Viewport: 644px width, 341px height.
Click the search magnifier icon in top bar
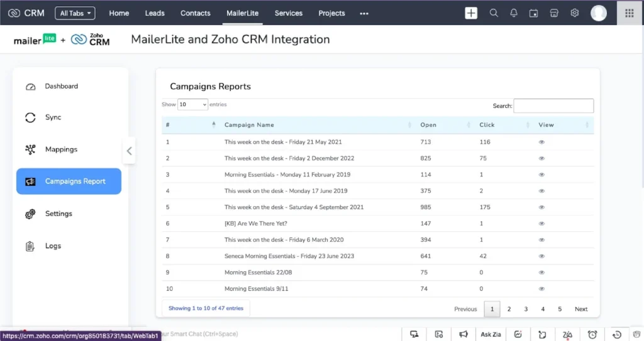point(494,13)
